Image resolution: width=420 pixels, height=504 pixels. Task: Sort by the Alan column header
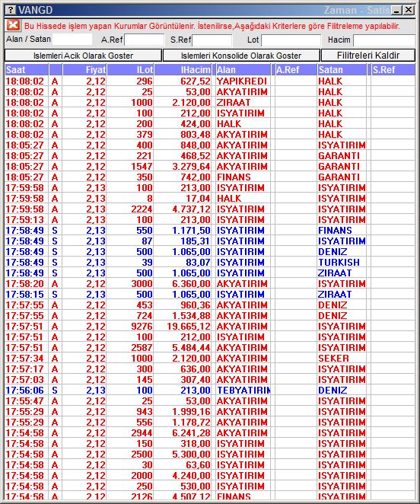pos(243,70)
